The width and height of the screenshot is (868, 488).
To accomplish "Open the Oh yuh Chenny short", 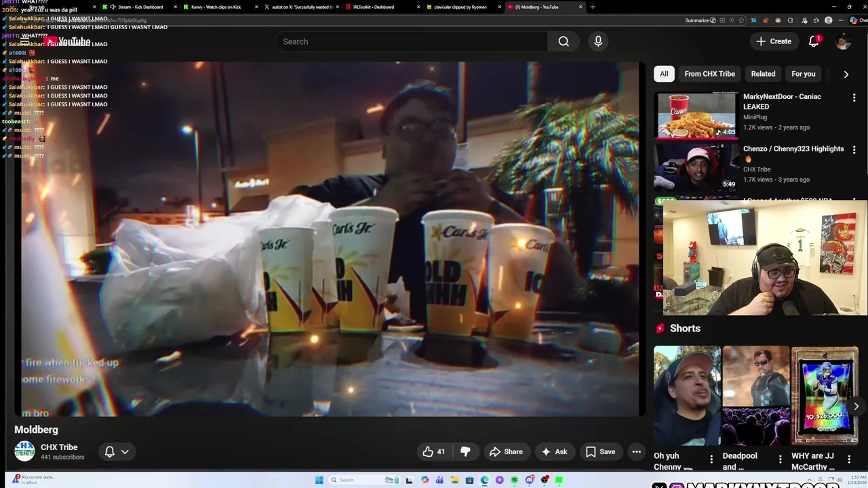I will click(687, 395).
